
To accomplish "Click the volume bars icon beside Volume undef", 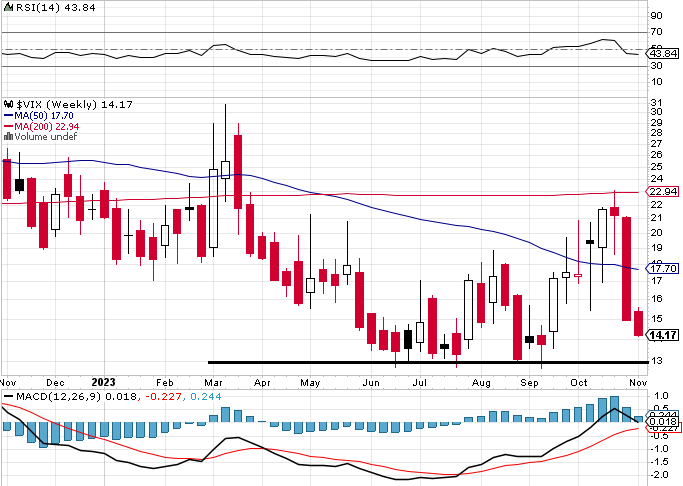I will [6, 137].
